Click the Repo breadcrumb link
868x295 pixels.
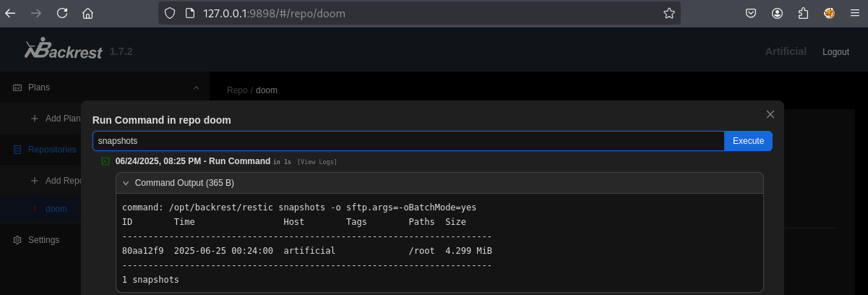[237, 90]
